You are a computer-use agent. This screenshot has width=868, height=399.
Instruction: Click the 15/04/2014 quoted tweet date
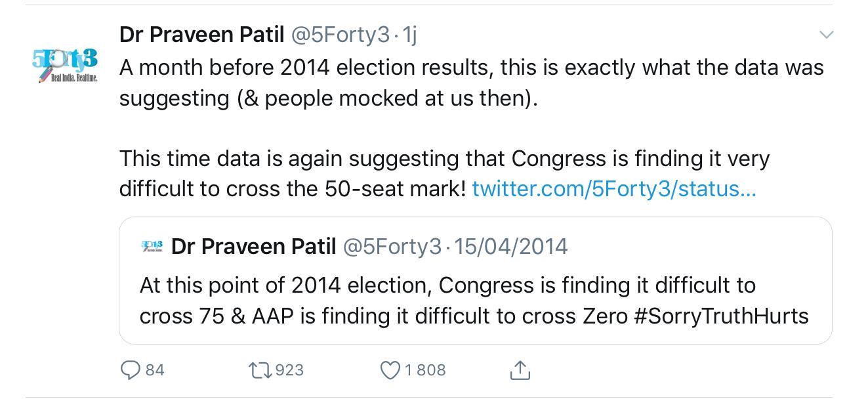(x=510, y=247)
